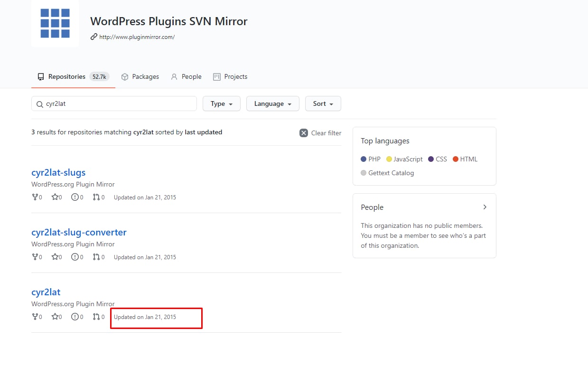Click the cyr2lat-slugs description WordPress.org Plugin Mirror
The height and width of the screenshot is (366, 588).
click(73, 184)
